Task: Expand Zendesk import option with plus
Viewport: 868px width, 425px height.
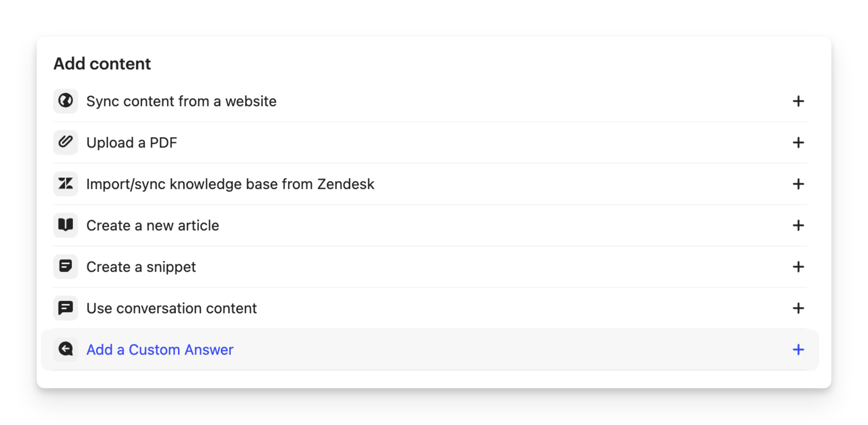Action: 798,184
